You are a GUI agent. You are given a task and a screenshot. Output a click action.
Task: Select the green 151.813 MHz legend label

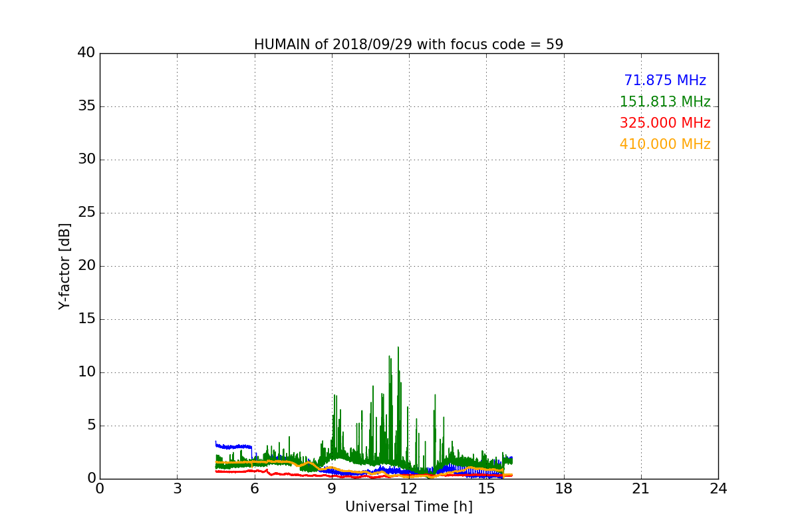664,102
